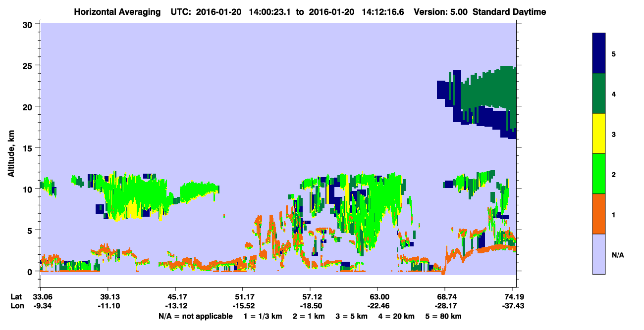Click the yellow level 3 color swatch

click(599, 134)
